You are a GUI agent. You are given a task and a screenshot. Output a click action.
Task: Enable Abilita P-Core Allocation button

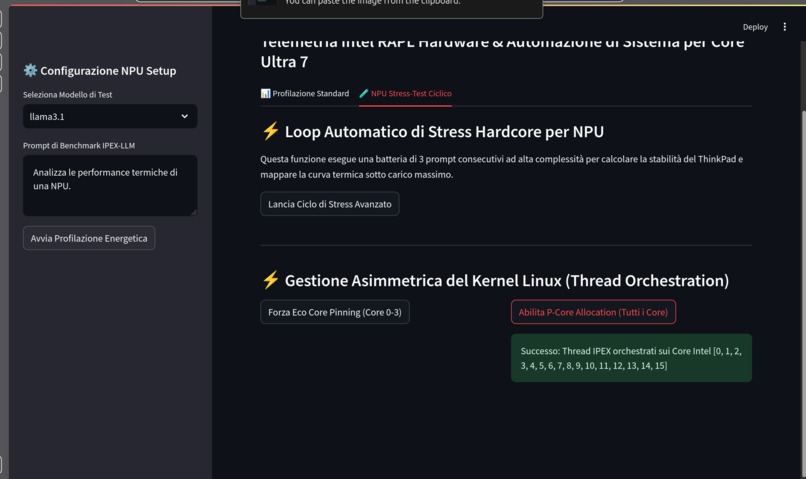point(593,312)
